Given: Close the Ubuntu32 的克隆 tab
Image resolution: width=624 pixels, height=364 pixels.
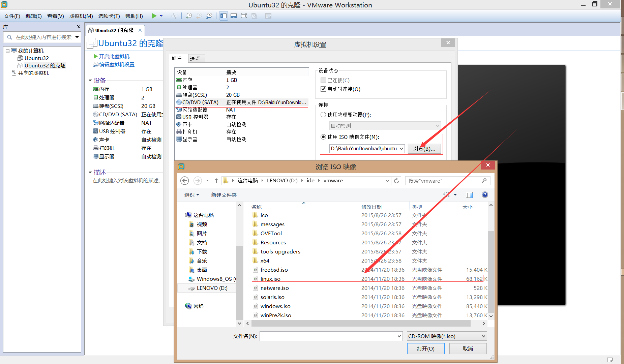Looking at the screenshot, I should click(140, 30).
